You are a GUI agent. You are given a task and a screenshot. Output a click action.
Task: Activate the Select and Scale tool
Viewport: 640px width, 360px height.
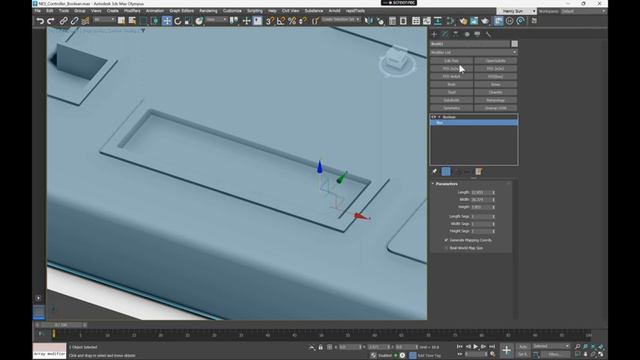tap(188, 21)
